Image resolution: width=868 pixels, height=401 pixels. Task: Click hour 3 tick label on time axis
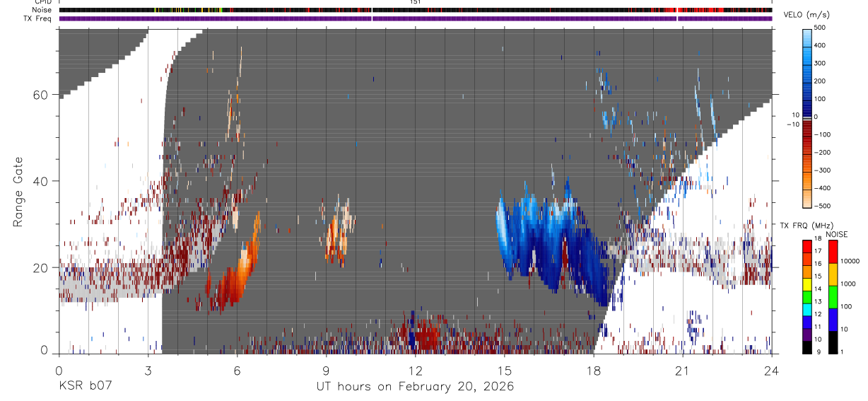[x=148, y=370]
